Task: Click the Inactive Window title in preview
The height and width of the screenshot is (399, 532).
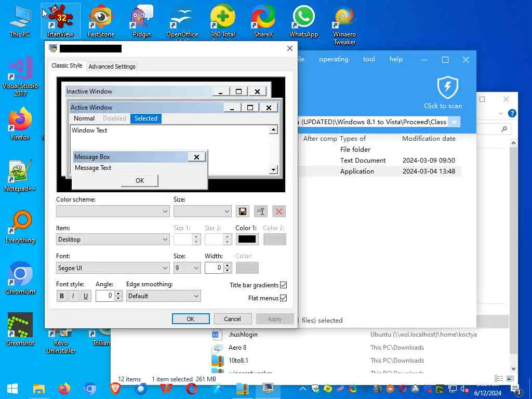Action: pyautogui.click(x=89, y=91)
